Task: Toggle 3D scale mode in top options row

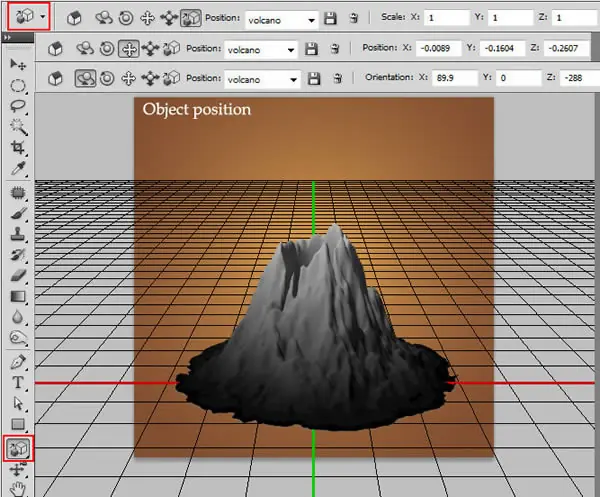Action: click(x=191, y=18)
